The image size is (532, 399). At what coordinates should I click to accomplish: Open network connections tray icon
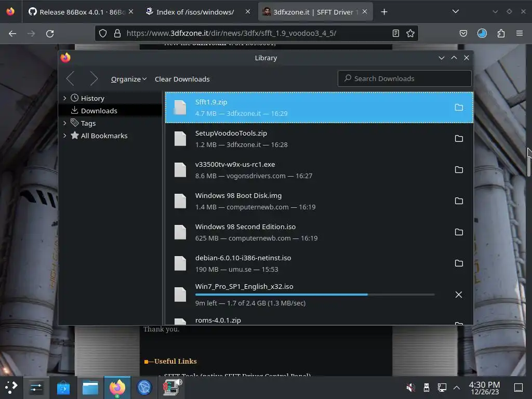click(x=442, y=387)
